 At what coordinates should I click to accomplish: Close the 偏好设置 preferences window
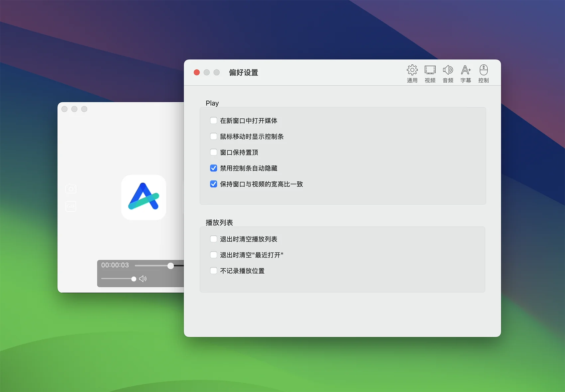coord(197,72)
